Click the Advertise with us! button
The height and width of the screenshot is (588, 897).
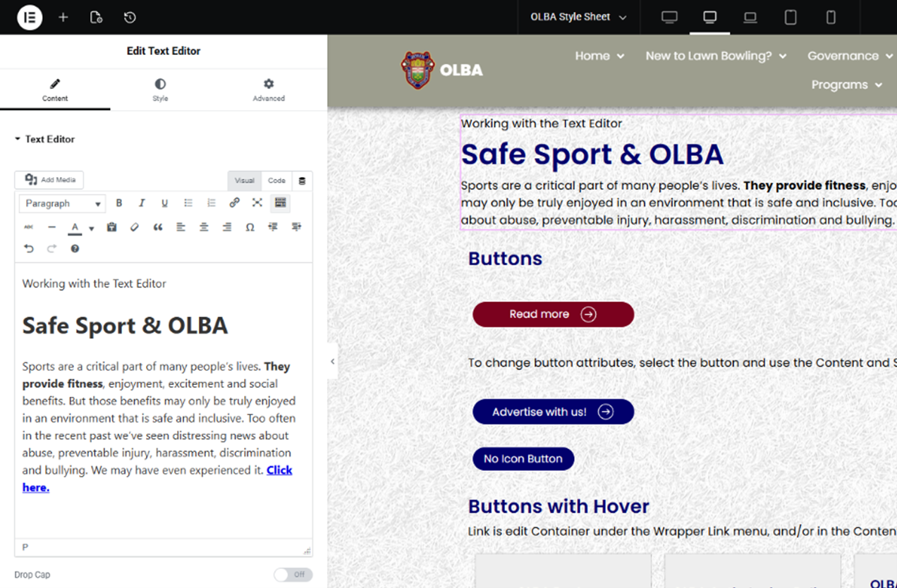[553, 412]
